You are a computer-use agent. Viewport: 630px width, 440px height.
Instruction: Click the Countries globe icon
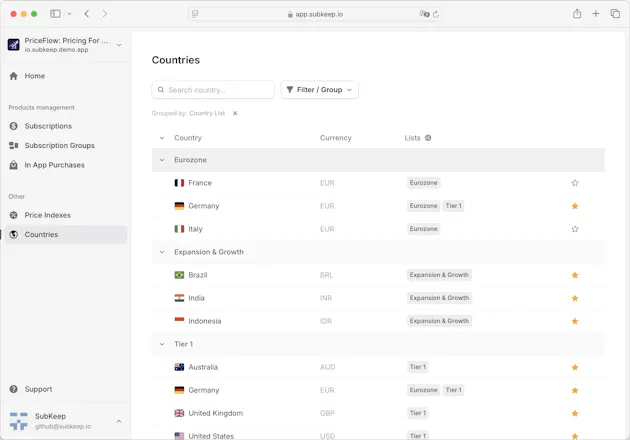[x=13, y=235]
